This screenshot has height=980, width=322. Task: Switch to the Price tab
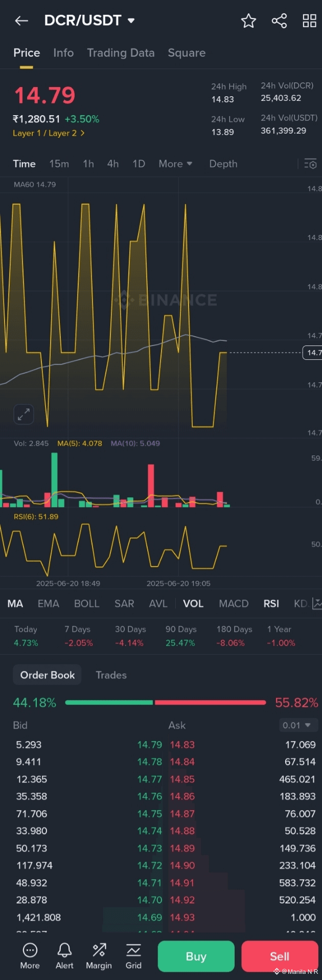(27, 53)
